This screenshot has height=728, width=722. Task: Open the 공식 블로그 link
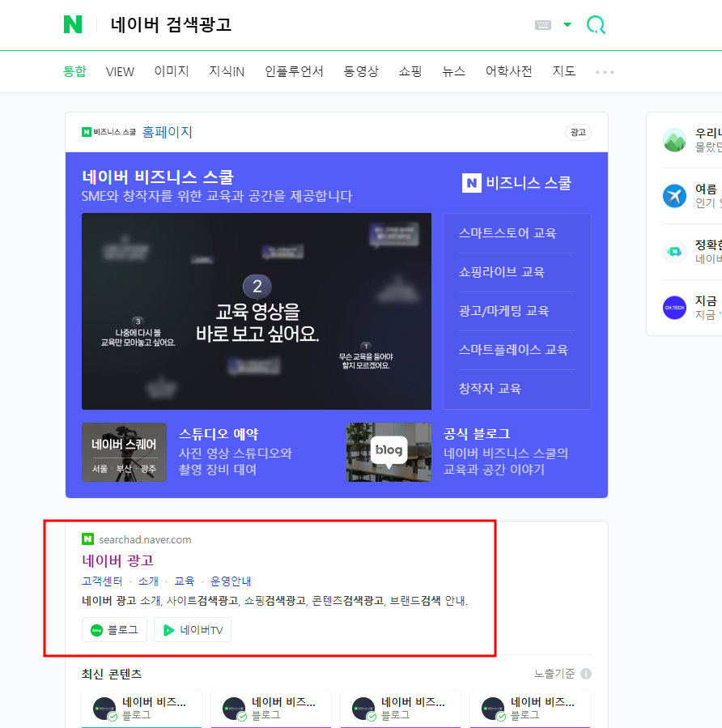pyautogui.click(x=477, y=434)
